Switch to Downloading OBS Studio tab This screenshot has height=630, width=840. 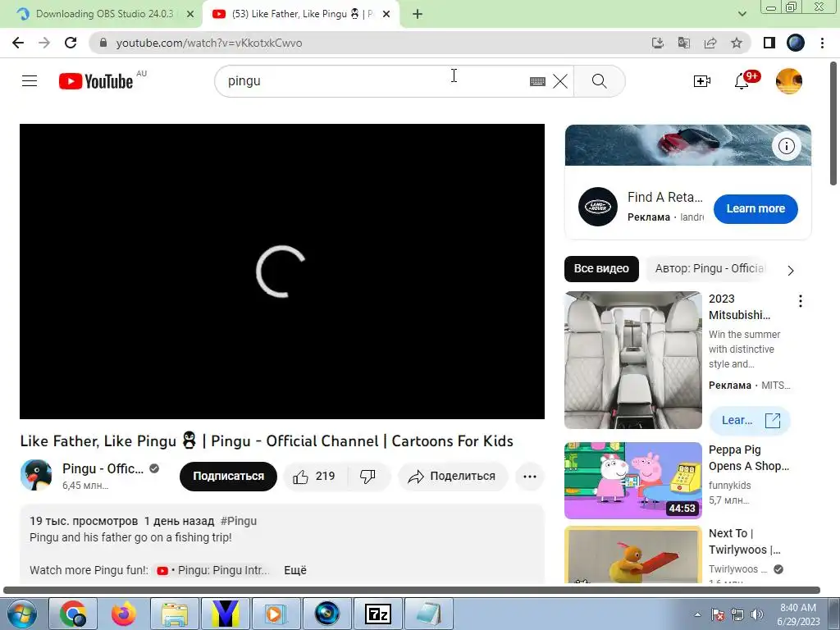[104, 14]
